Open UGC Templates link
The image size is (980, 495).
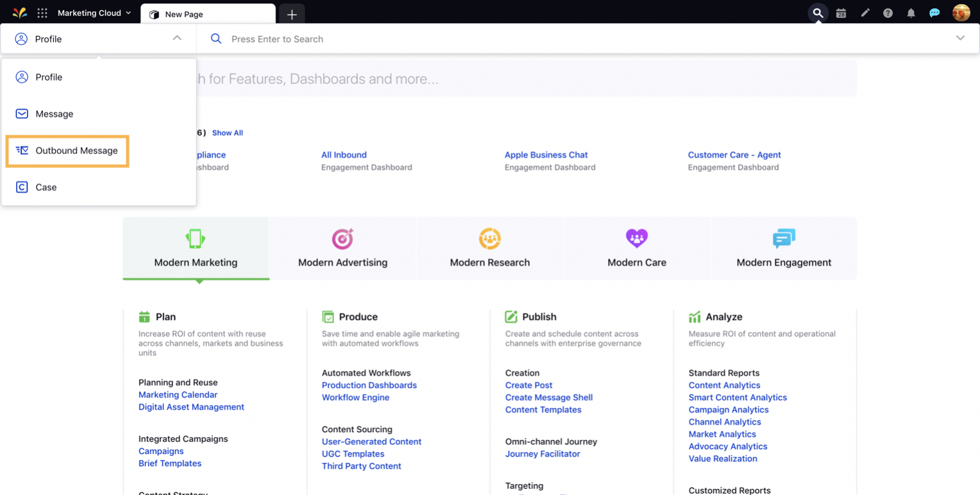point(353,454)
